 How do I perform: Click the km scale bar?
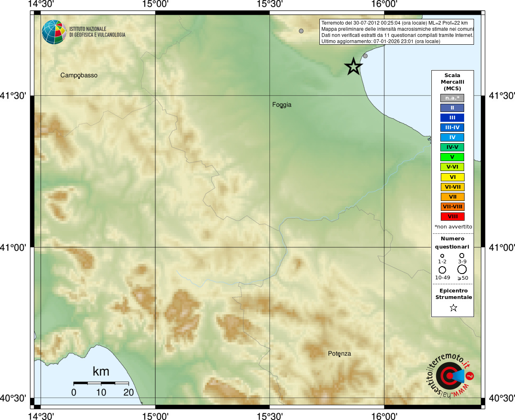[x=101, y=383]
